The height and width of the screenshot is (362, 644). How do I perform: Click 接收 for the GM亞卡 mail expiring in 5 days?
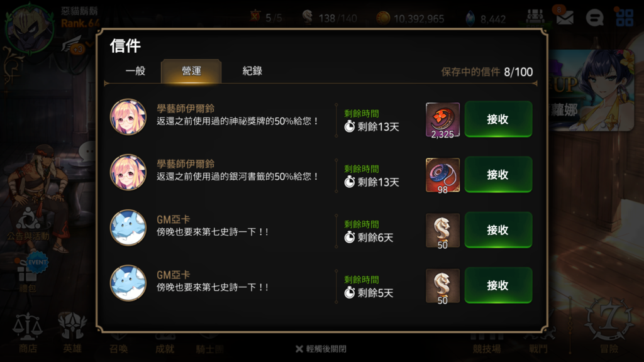pyautogui.click(x=498, y=285)
